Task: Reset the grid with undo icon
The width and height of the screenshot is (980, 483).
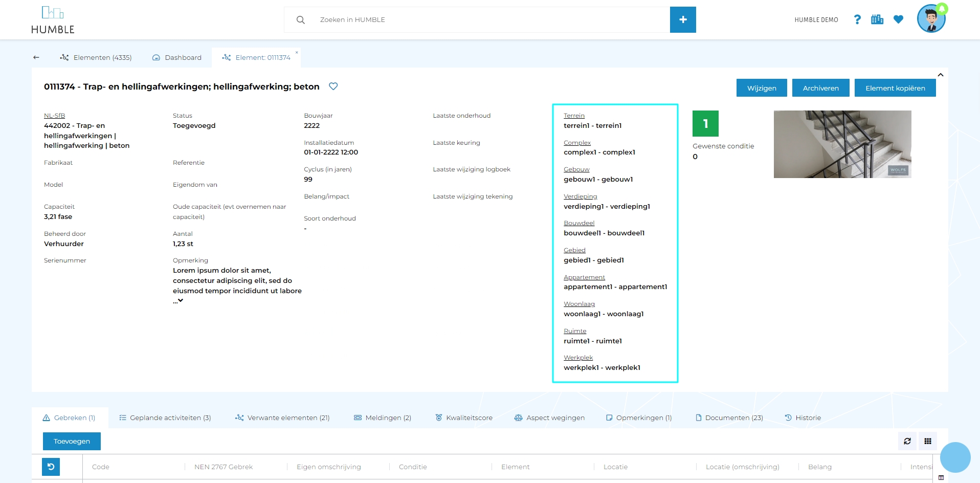Action: pos(51,467)
